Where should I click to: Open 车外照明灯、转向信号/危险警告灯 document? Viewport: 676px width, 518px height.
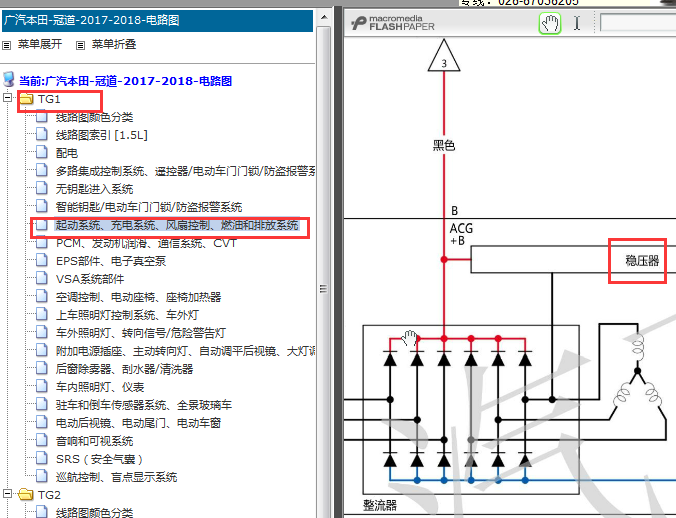(141, 333)
